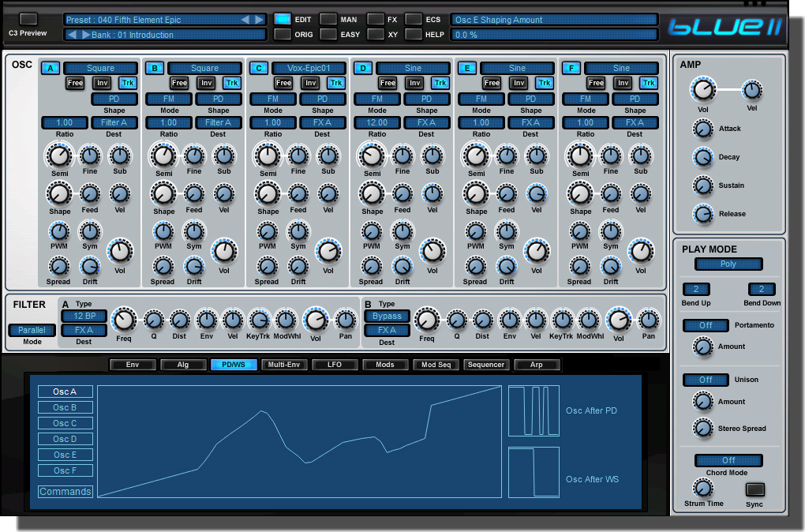Open oscillator D Sine waveform dropdown
Image resolution: width=805 pixels, height=532 pixels.
tap(414, 68)
